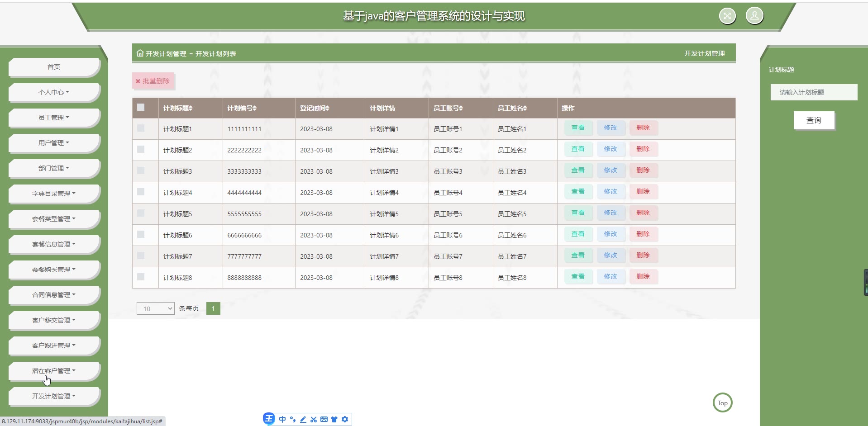Expand the 套餐信息管理 sidebar menu
Image resolution: width=868 pixels, height=426 pixels.
pos(54,244)
